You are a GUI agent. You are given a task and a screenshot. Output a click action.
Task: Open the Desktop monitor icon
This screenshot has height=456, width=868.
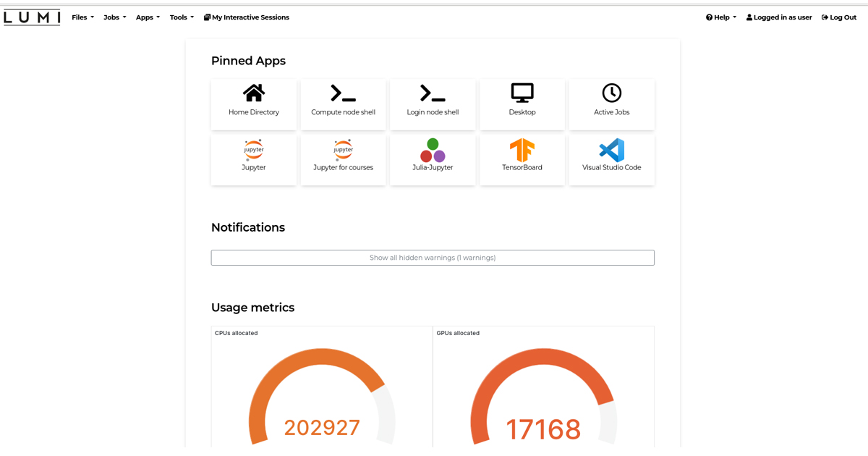coord(522,93)
